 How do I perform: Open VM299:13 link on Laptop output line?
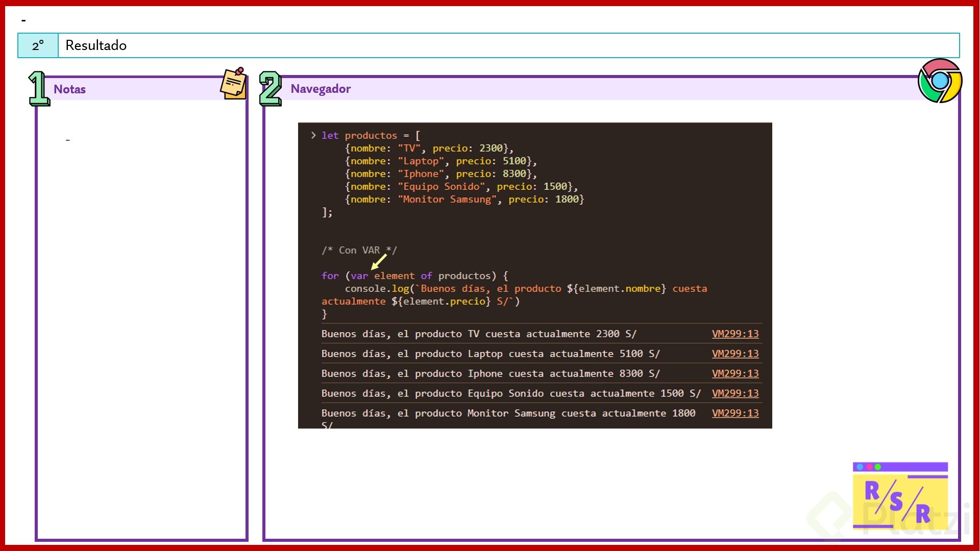click(x=735, y=354)
